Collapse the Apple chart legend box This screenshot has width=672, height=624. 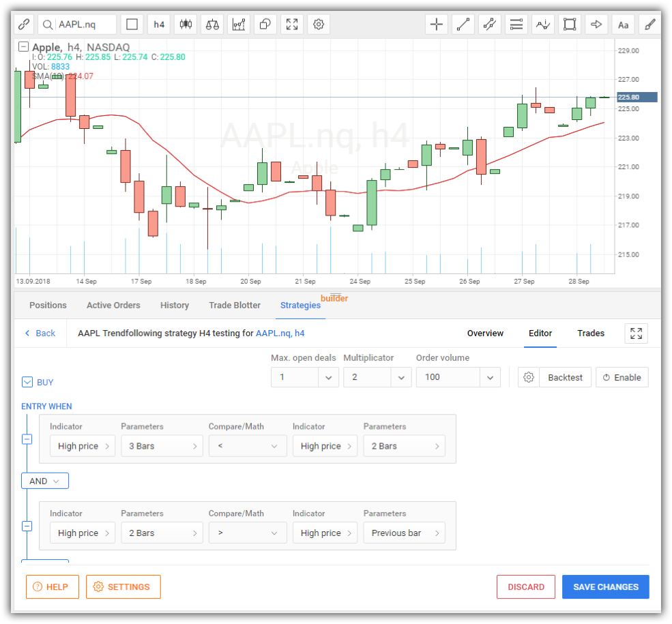(24, 47)
